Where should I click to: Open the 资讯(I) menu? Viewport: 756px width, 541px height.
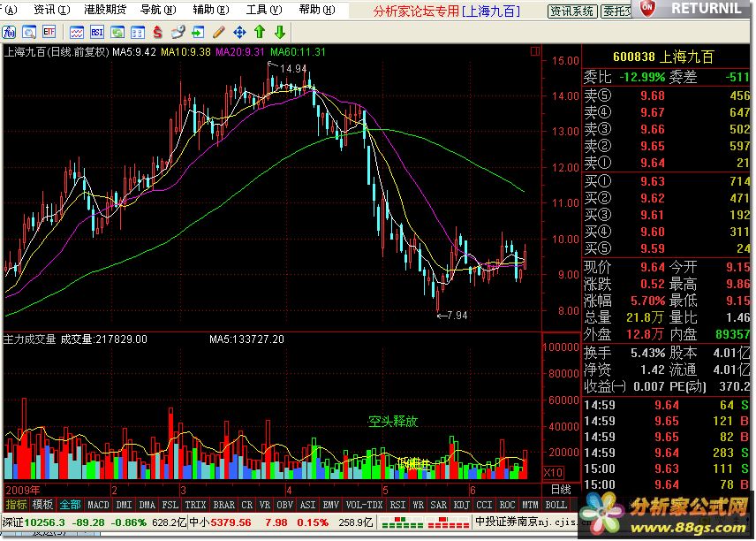(x=51, y=9)
